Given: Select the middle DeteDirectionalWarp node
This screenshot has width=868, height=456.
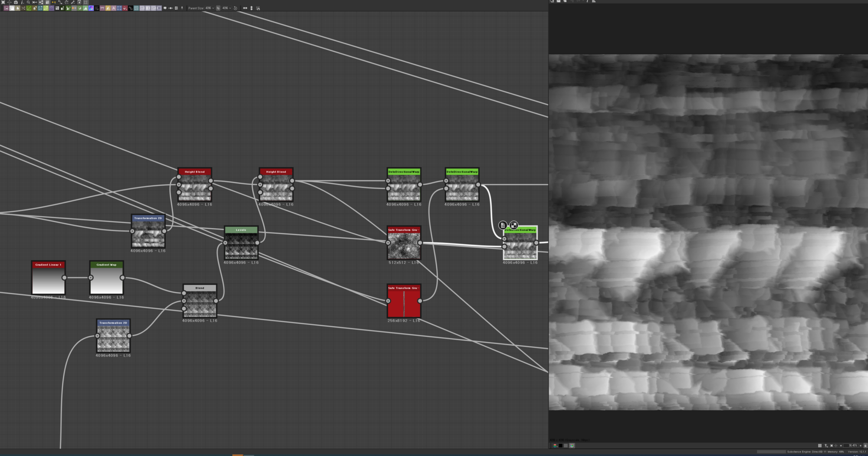Looking at the screenshot, I should [x=462, y=184].
